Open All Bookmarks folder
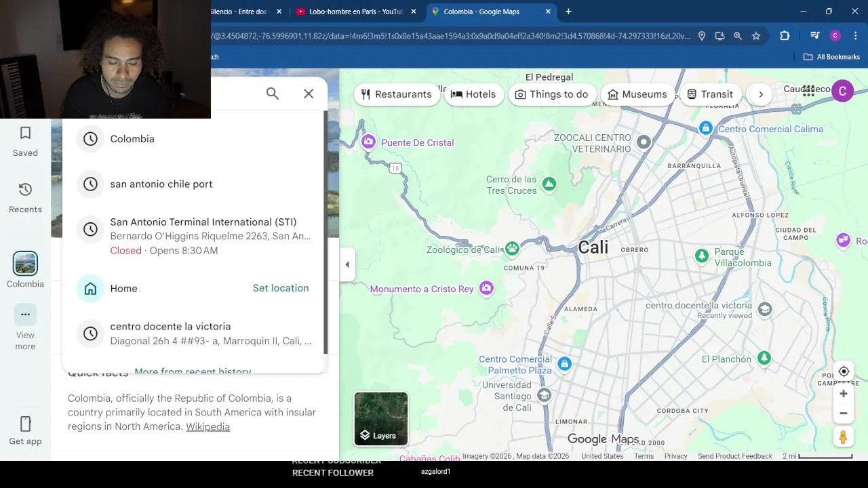868x488 pixels. (831, 57)
